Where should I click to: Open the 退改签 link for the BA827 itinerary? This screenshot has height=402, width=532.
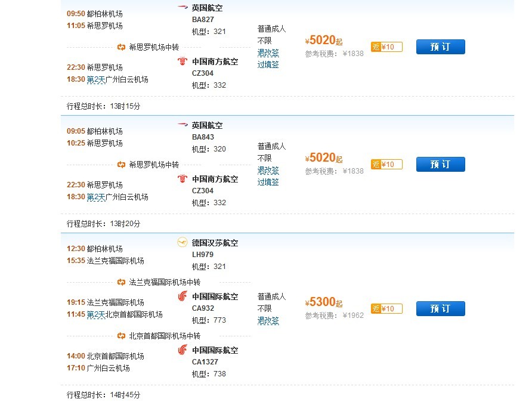click(x=268, y=52)
